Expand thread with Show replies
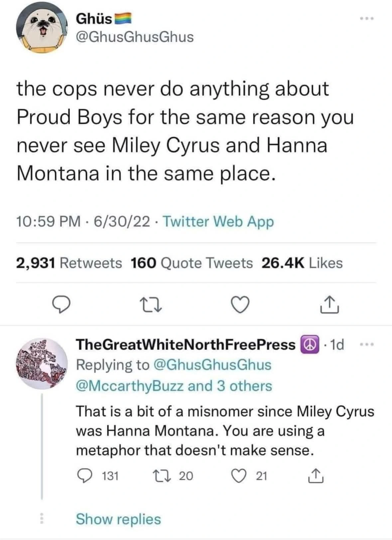The height and width of the screenshot is (540, 392). tap(118, 519)
